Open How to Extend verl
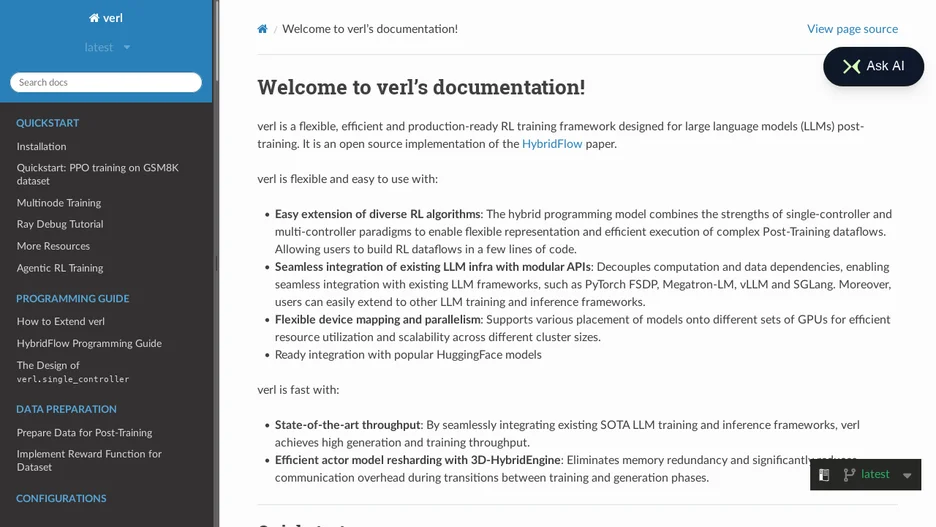936x527 pixels. 60,321
